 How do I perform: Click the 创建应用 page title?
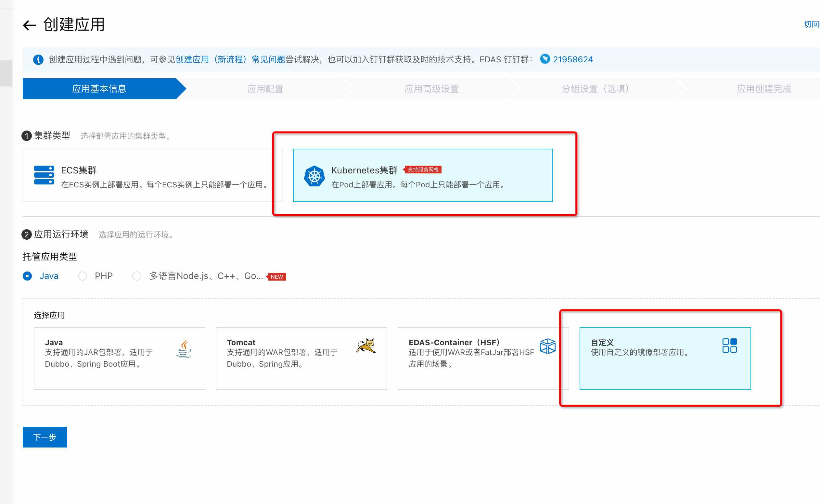tap(74, 25)
